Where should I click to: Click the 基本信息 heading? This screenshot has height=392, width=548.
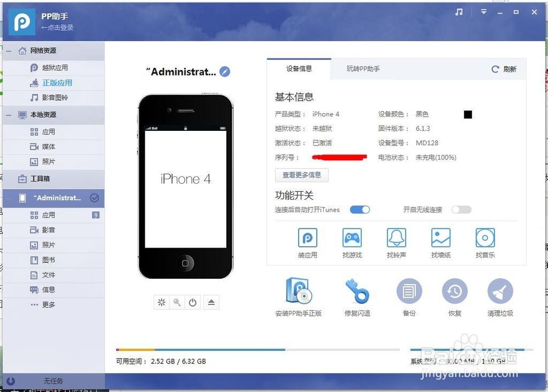[294, 97]
